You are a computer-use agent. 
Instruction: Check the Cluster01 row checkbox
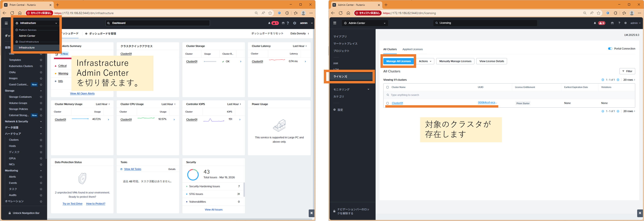(x=388, y=103)
